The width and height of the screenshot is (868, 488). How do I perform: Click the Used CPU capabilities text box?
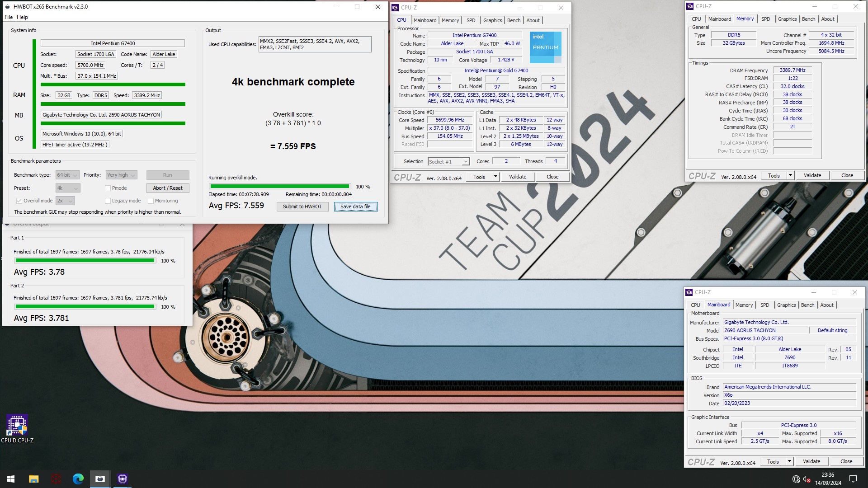pos(315,44)
